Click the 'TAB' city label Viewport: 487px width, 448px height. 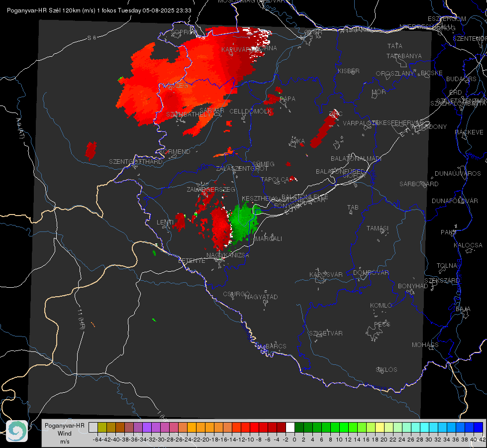click(353, 208)
